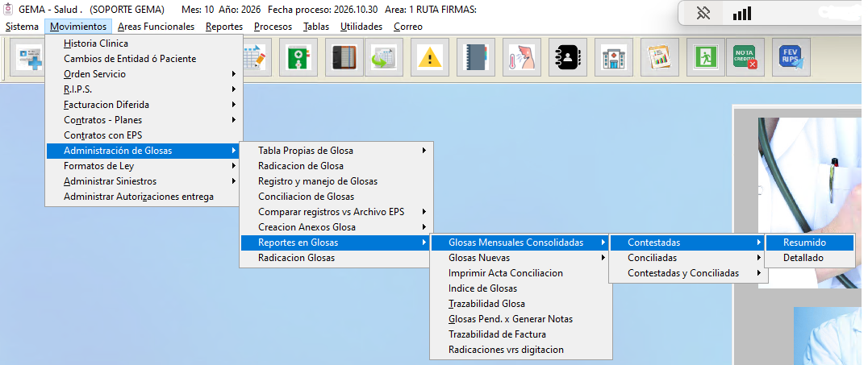
Task: Select Contratos con EPS entry
Action: click(x=144, y=135)
